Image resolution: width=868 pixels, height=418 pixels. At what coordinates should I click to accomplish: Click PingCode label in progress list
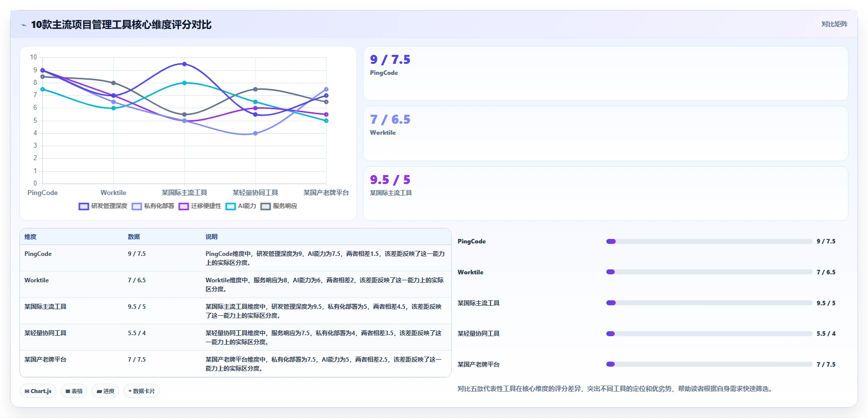point(472,241)
